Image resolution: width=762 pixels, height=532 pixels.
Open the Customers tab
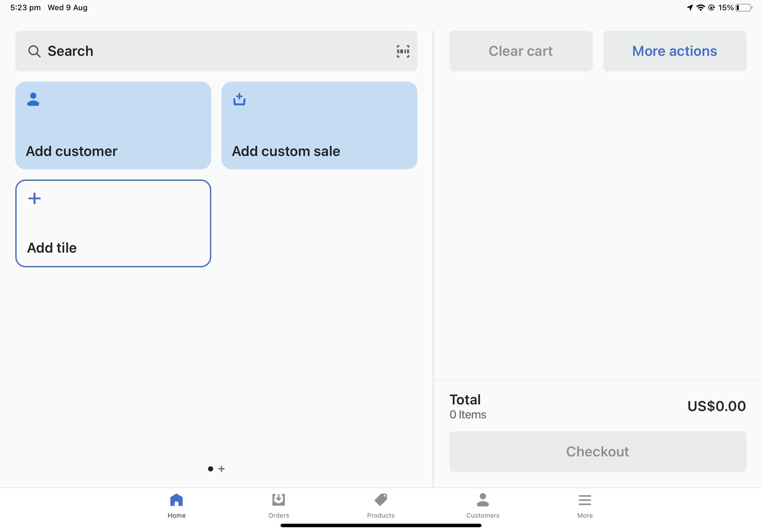point(483,506)
